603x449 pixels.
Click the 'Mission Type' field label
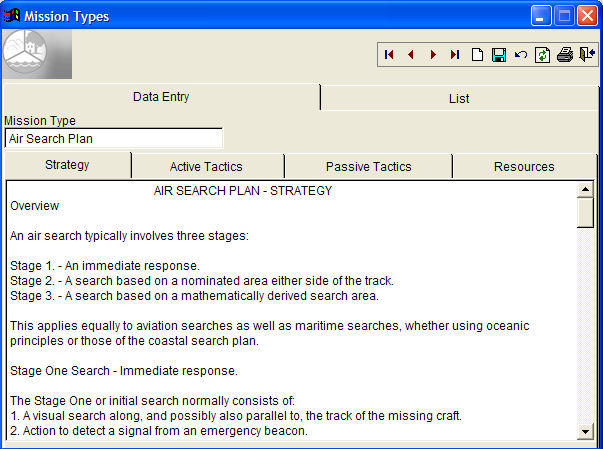tap(40, 121)
